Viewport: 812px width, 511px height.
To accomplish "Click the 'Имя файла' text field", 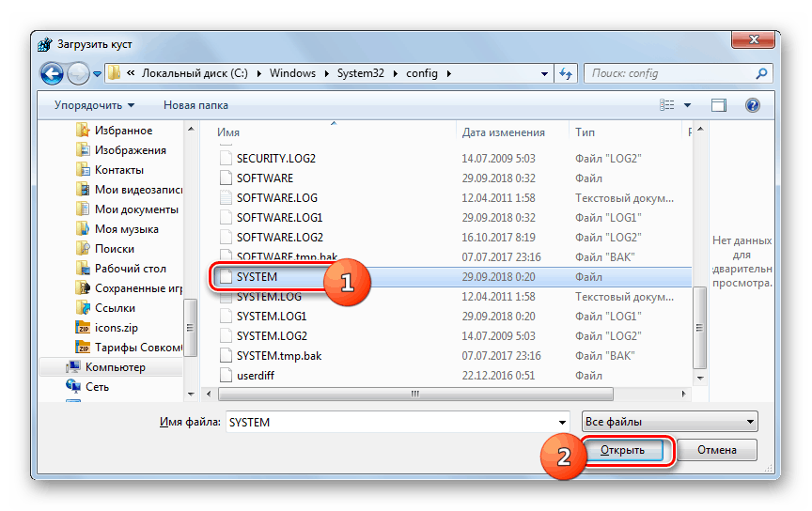I will tap(398, 422).
